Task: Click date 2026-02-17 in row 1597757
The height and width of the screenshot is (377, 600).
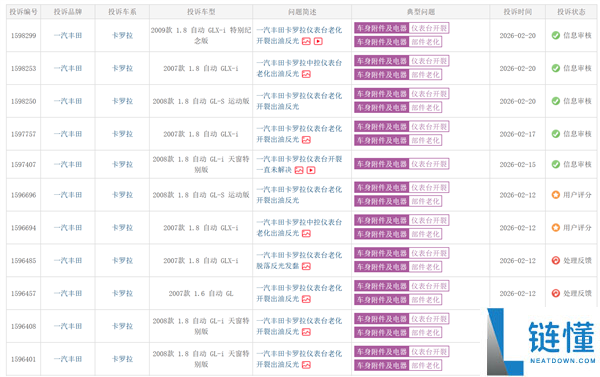Action: pyautogui.click(x=517, y=134)
